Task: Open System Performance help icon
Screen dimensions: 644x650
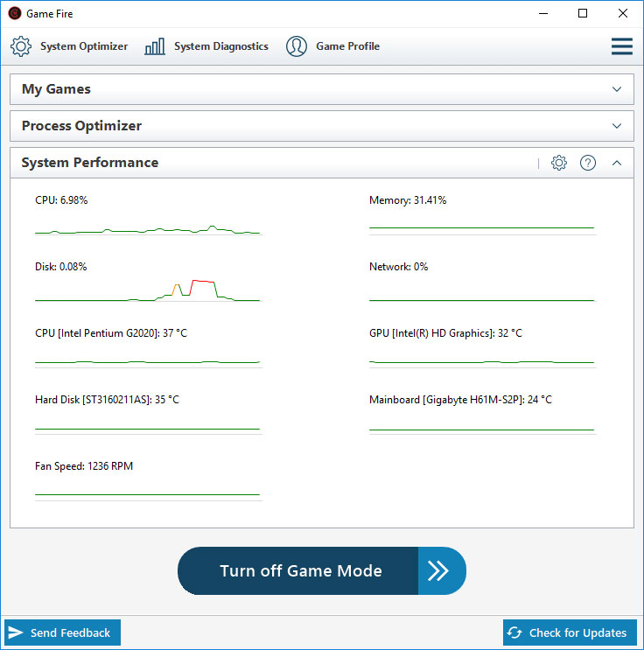Action: pos(588,163)
